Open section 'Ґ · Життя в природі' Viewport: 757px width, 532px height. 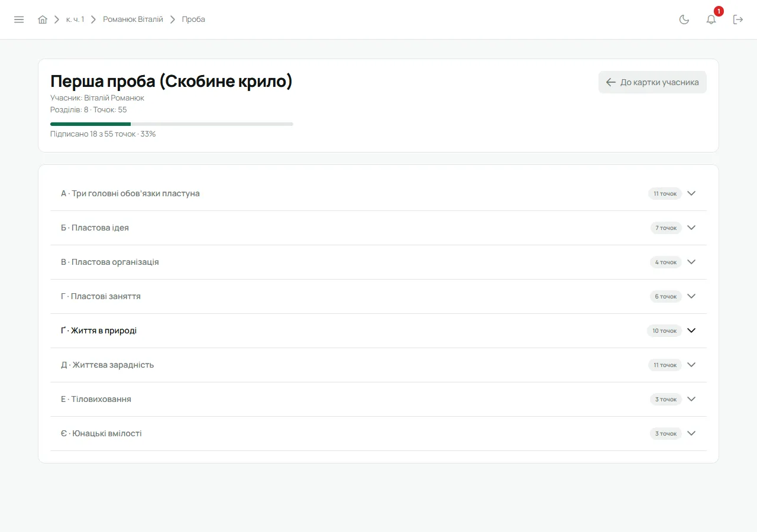click(x=378, y=331)
